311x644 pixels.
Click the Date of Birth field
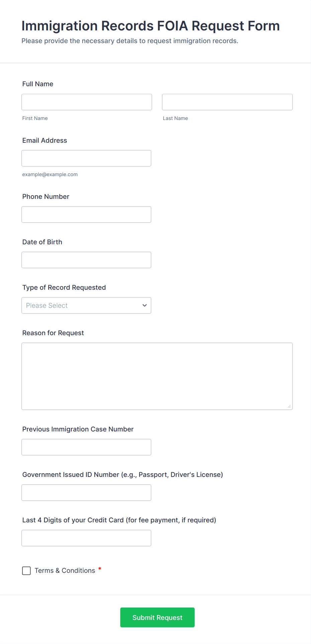click(86, 260)
